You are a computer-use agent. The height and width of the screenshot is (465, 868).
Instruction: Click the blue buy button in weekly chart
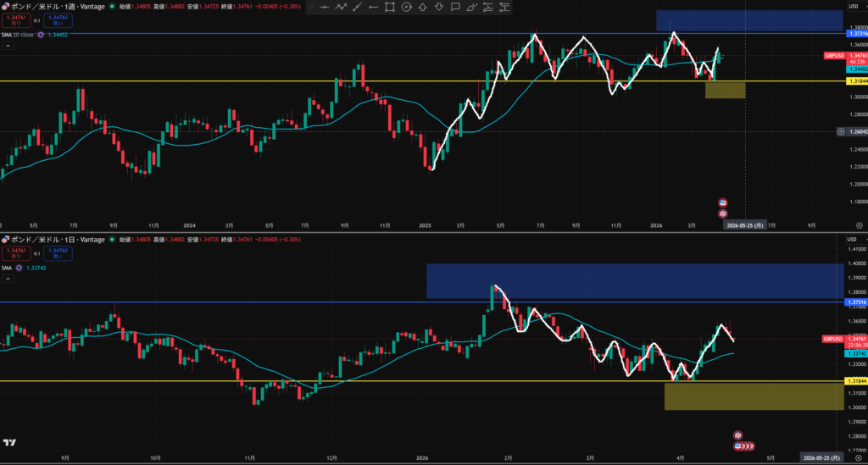(58, 19)
